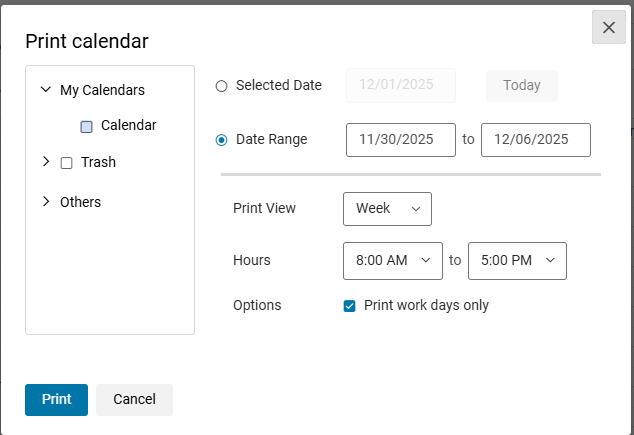Screen dimensions: 634x435
Task: Close the Print calendar dialog
Action: click(x=608, y=27)
